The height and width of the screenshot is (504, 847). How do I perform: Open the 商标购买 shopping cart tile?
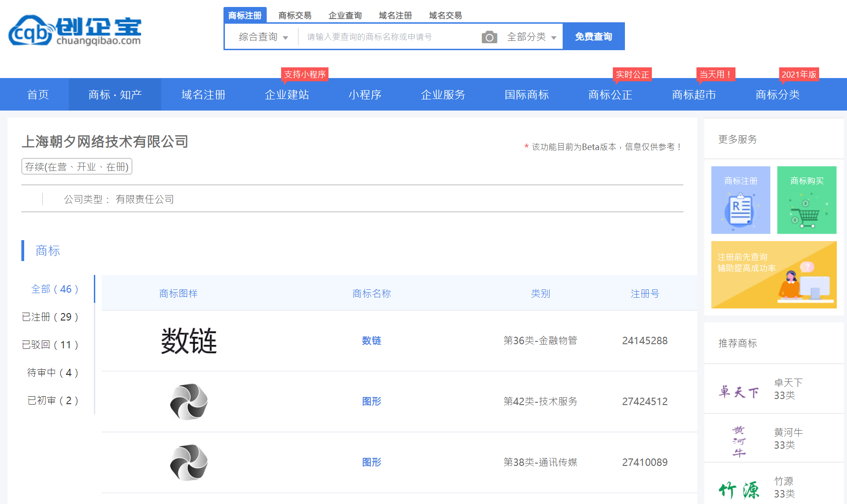(x=807, y=200)
